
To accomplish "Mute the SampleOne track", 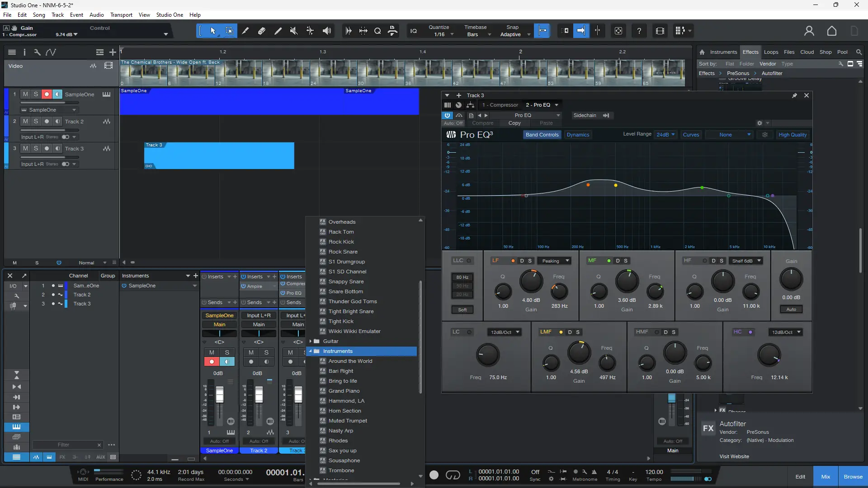I will click(x=25, y=94).
